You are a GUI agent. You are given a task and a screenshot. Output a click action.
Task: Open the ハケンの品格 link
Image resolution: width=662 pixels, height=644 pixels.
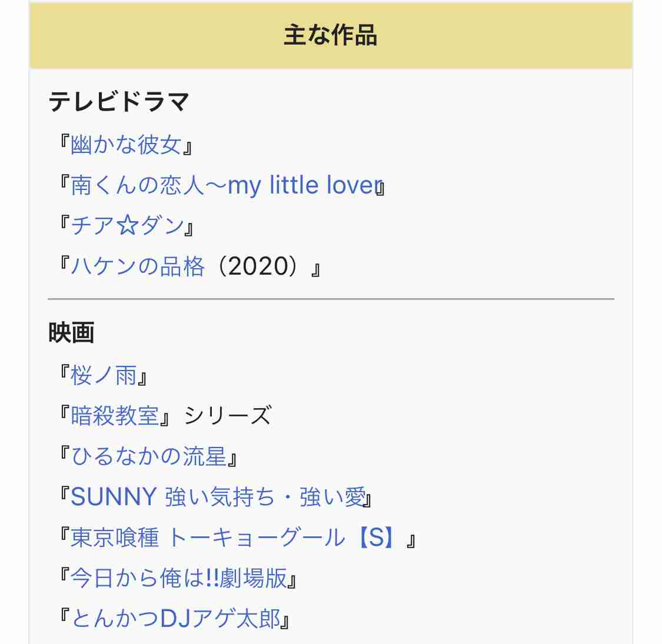[138, 266]
